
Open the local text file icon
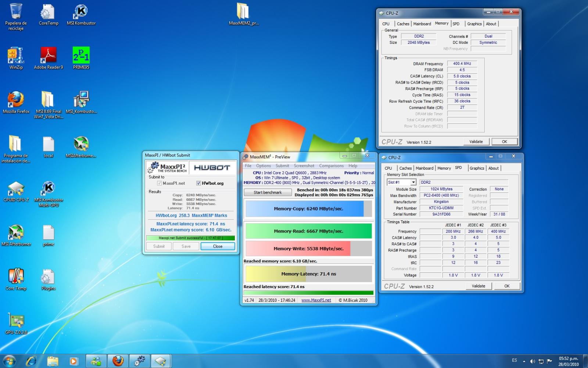(49, 147)
